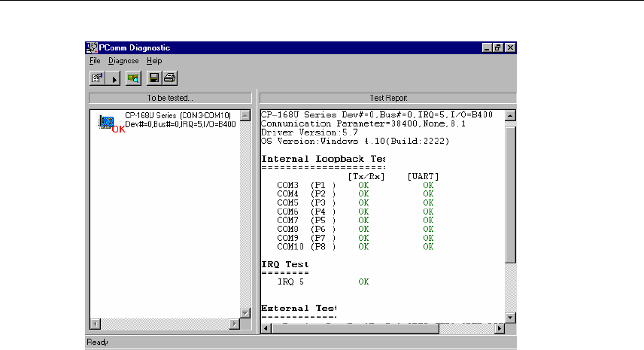Click the play arrow start-test button
This screenshot has height=350, width=644.
point(114,78)
